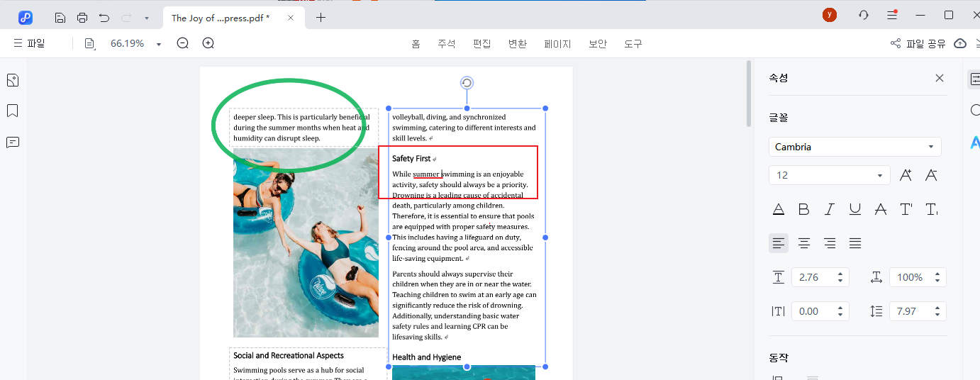The height and width of the screenshot is (380, 980).
Task: Click the text "deeper sleep. This is particularly beneficial"
Action: pyautogui.click(x=301, y=117)
